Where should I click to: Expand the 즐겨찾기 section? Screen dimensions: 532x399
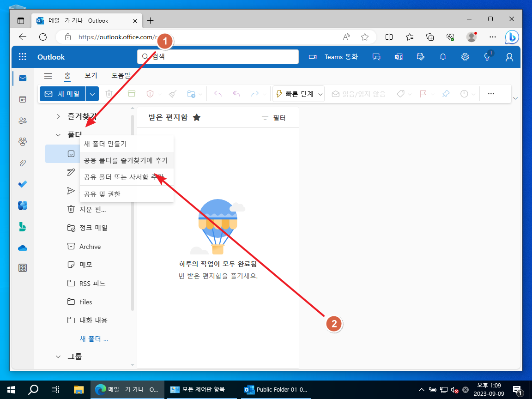58,117
